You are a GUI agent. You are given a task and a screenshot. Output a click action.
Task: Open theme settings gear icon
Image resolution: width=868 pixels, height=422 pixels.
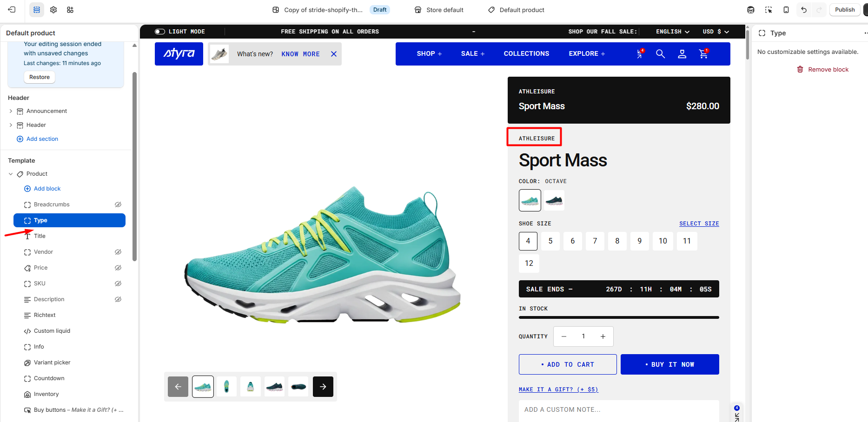point(53,10)
